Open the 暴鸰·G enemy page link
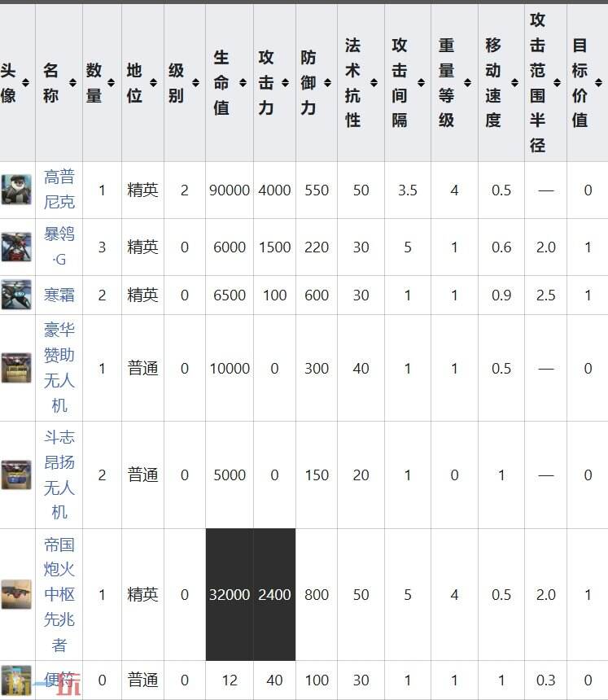This screenshot has width=608, height=700. click(59, 247)
